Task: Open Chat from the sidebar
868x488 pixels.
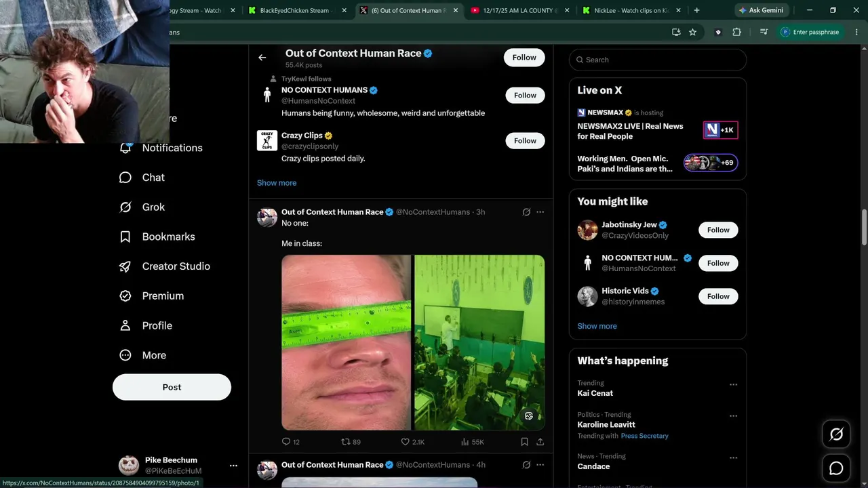Action: pyautogui.click(x=142, y=178)
